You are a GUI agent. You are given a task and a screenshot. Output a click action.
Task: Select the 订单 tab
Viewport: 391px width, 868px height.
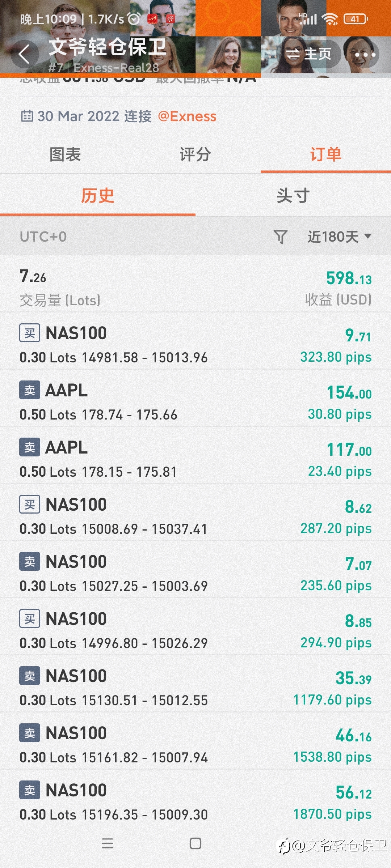tap(325, 154)
